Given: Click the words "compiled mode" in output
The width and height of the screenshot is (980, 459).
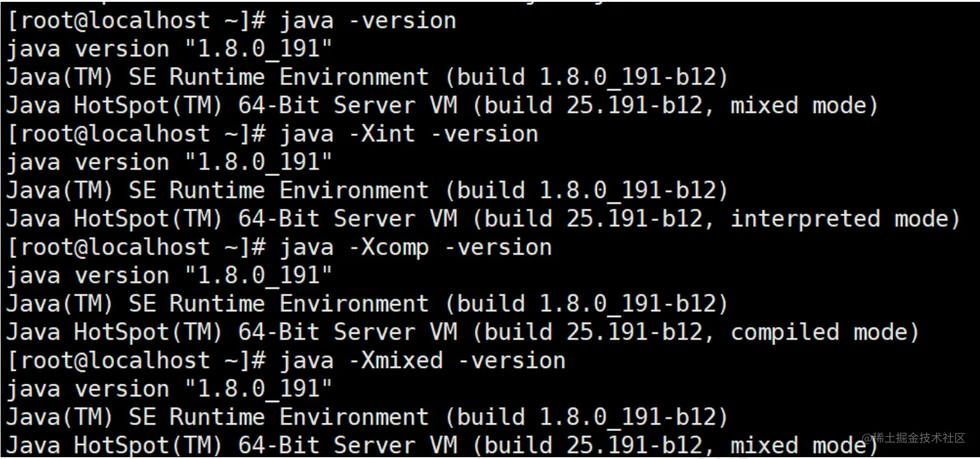Looking at the screenshot, I should [x=824, y=333].
